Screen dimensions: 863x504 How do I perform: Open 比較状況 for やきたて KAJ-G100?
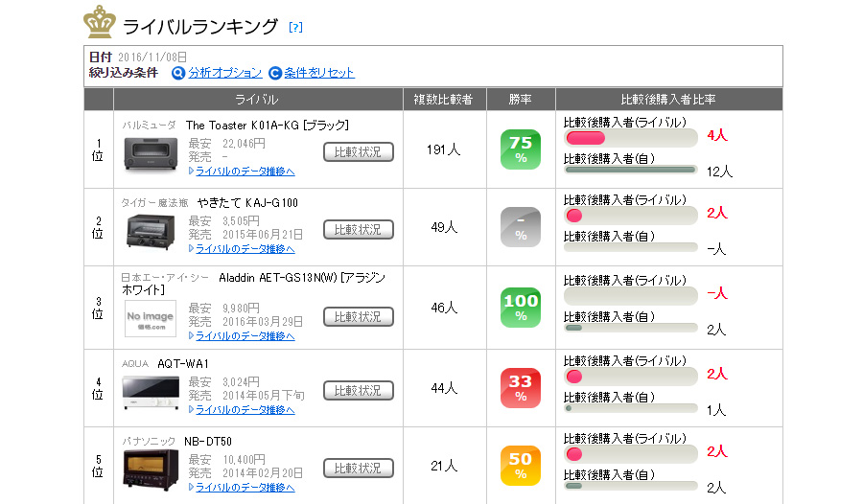pyautogui.click(x=359, y=229)
